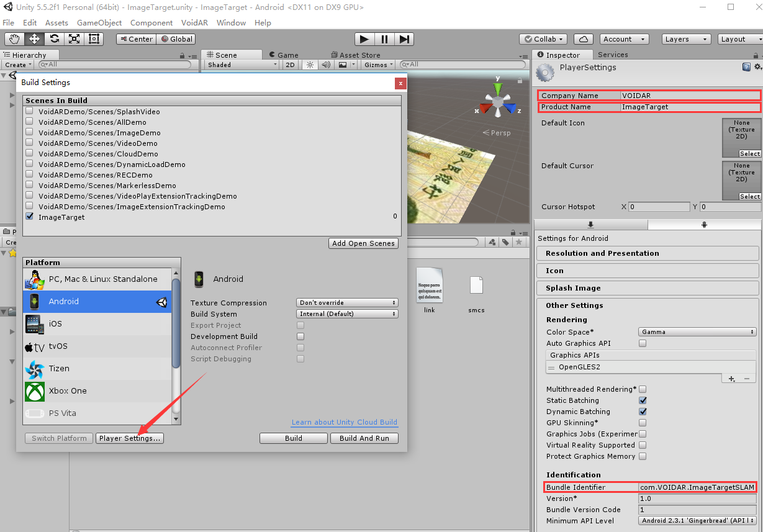Select iOS platform in list
The height and width of the screenshot is (532, 763).
point(97,324)
